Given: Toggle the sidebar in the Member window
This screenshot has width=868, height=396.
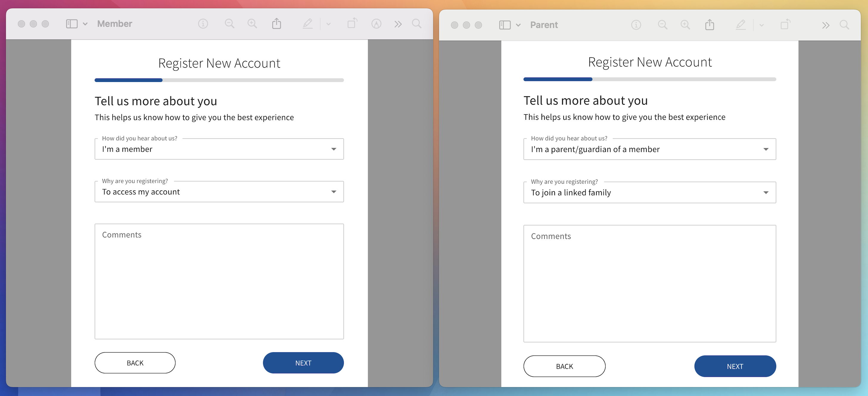Looking at the screenshot, I should tap(71, 24).
